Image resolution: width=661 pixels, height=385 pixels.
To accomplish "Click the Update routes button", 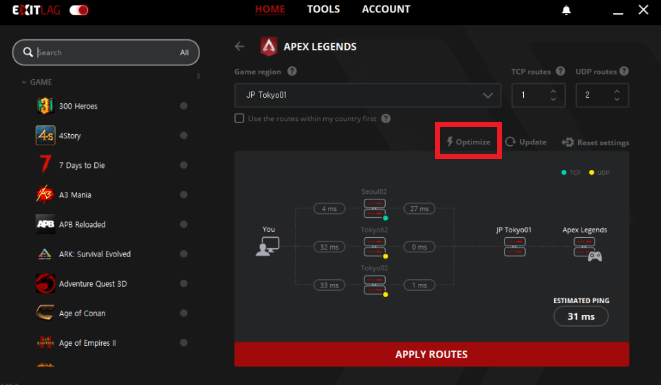I will point(526,142).
